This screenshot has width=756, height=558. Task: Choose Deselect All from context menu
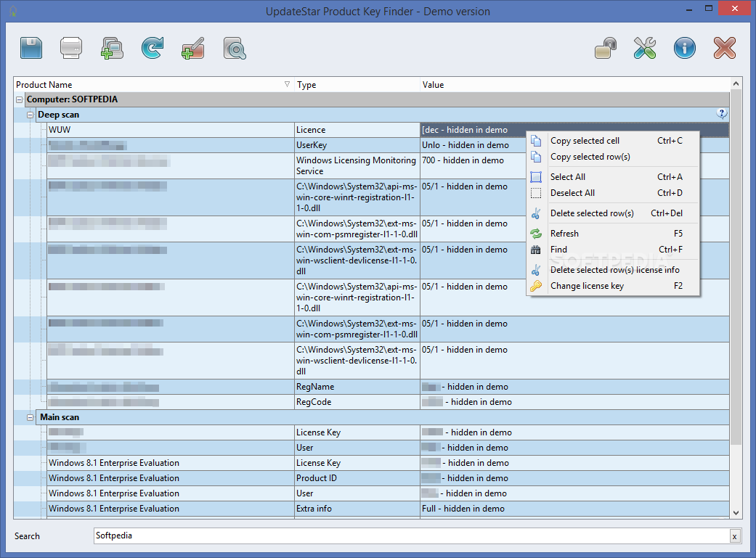click(x=613, y=193)
